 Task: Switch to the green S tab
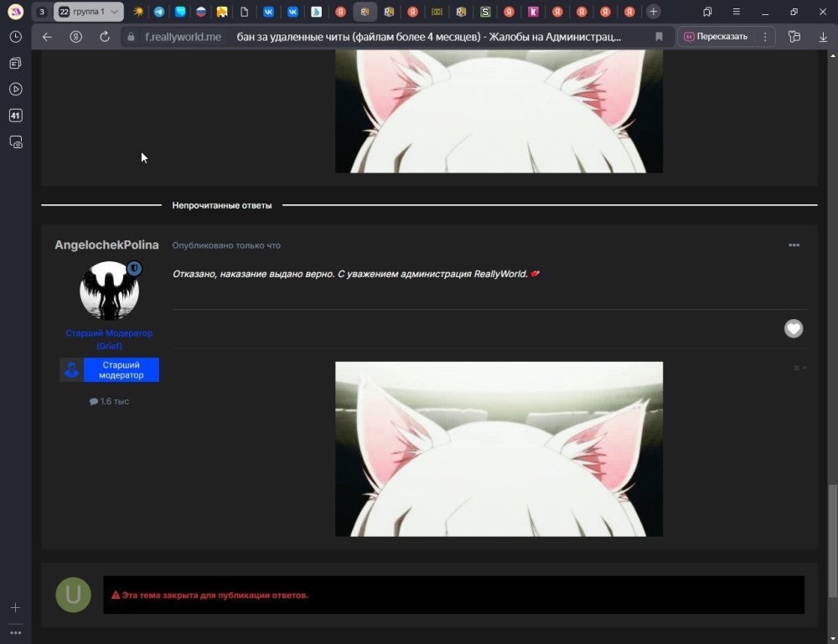coord(485,12)
